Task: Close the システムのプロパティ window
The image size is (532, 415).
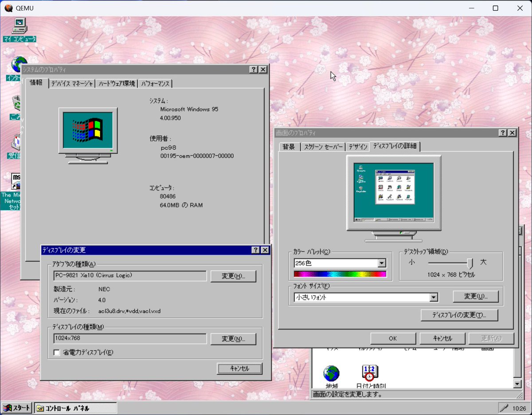Action: click(x=263, y=70)
